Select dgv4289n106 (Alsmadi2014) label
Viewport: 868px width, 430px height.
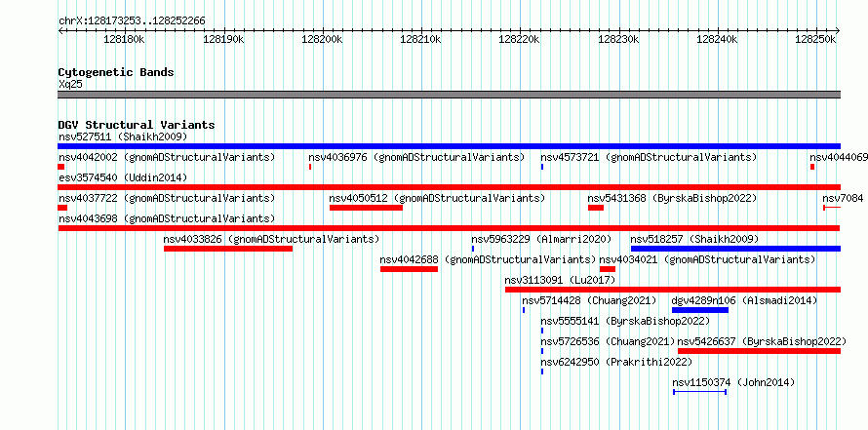(x=744, y=300)
